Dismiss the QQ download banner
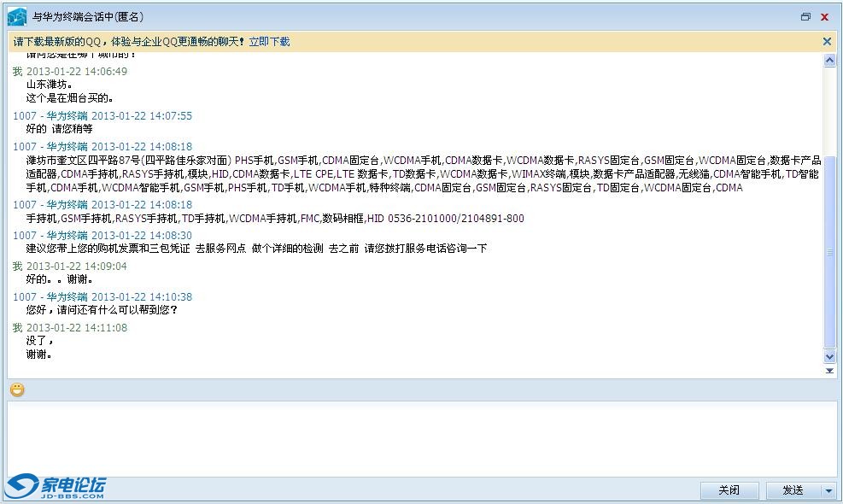 click(827, 41)
